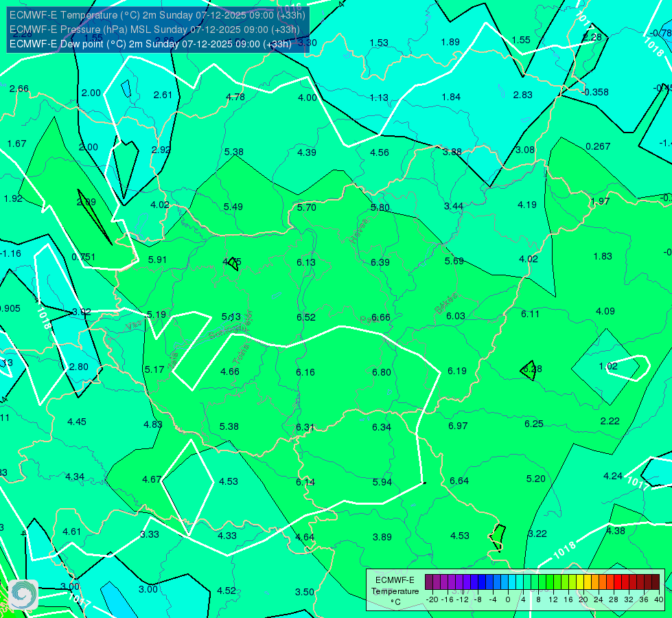
Task: Click the grid value 6.64
Action: click(459, 481)
